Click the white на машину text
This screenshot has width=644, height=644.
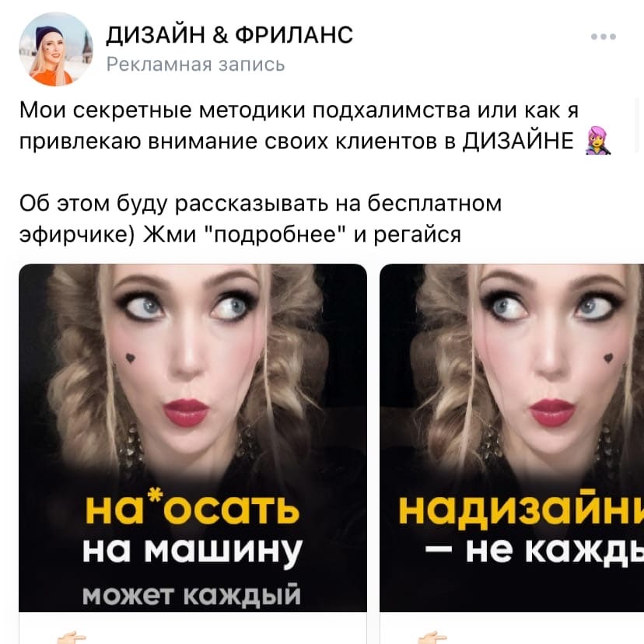click(x=192, y=551)
